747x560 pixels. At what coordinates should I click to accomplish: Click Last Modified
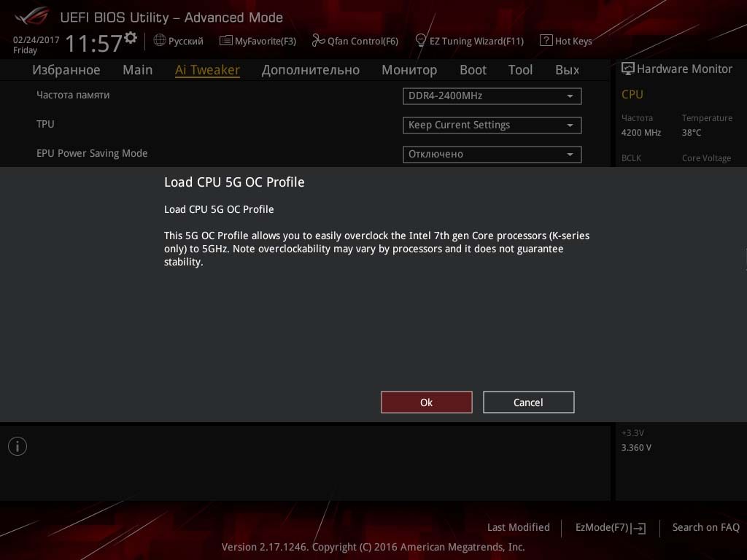(519, 527)
